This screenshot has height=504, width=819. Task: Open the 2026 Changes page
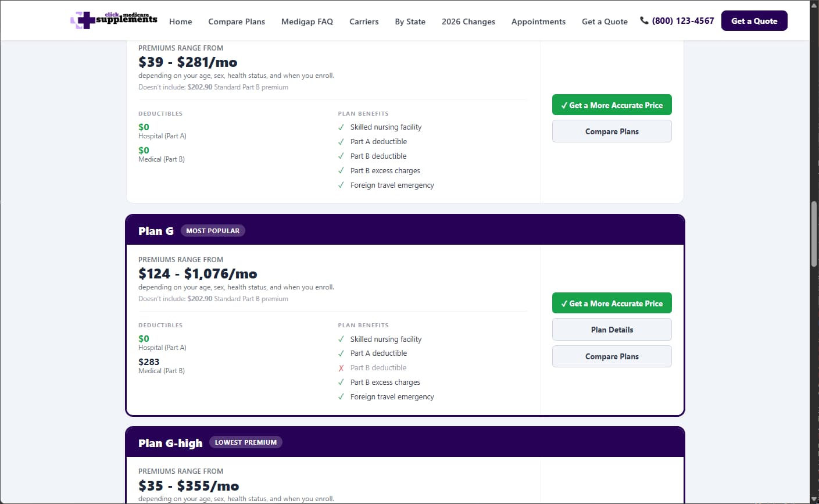click(x=468, y=22)
